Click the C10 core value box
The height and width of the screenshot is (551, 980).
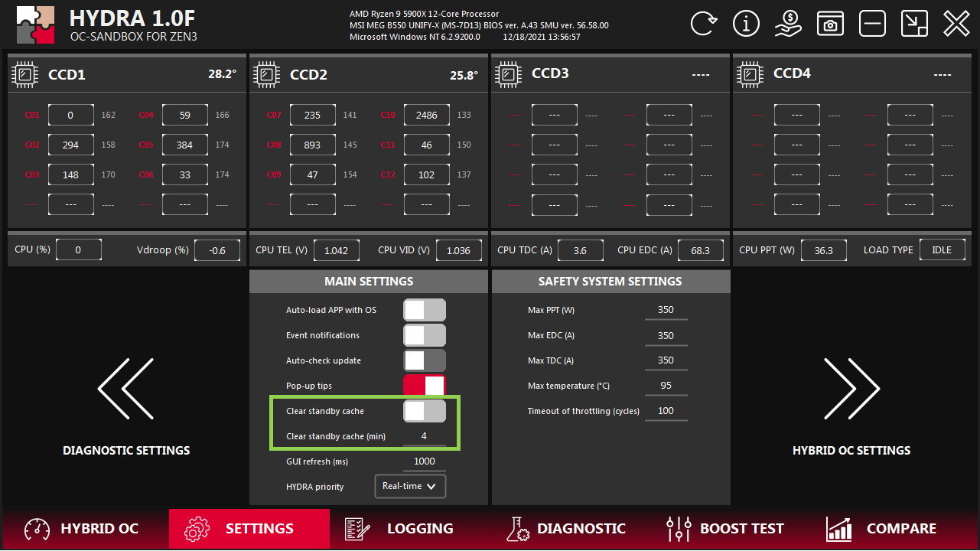pyautogui.click(x=426, y=116)
